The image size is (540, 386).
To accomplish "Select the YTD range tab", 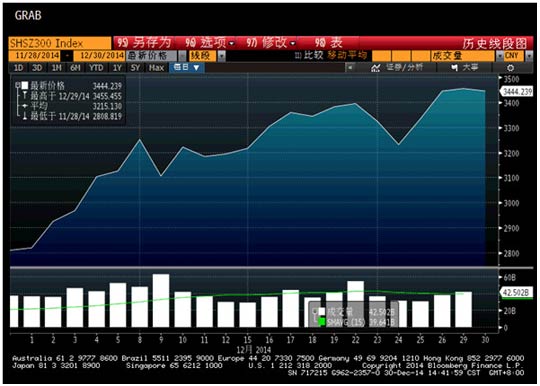I will click(x=96, y=68).
